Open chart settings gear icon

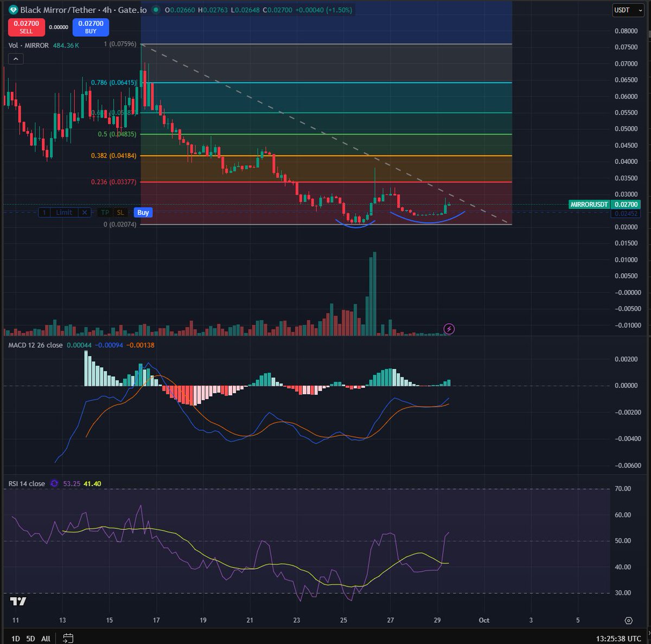coord(628,620)
